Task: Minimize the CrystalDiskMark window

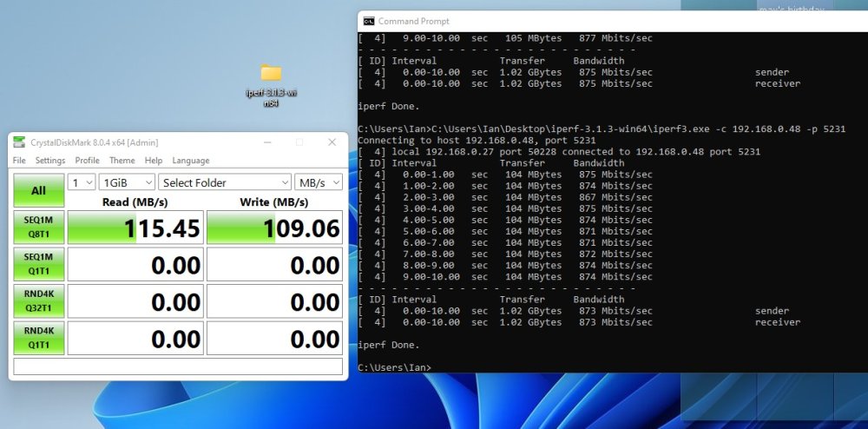Action: coord(267,142)
